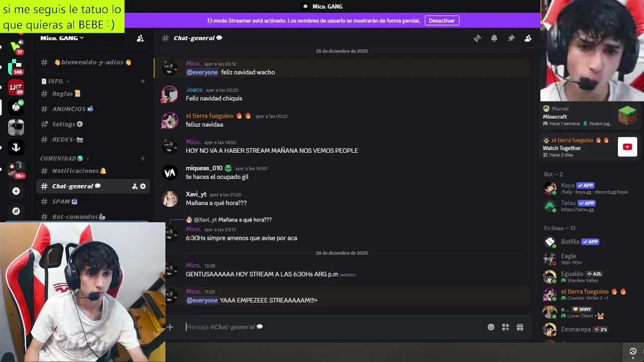
Task: Open el tierra fueguino's Watch Together YouTube thumbnail
Action: tap(627, 147)
